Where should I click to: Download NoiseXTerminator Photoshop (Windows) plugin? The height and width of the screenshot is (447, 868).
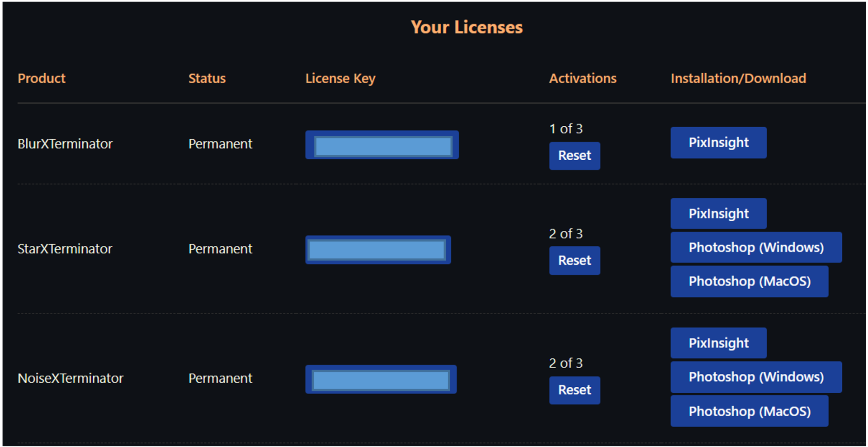[756, 377]
